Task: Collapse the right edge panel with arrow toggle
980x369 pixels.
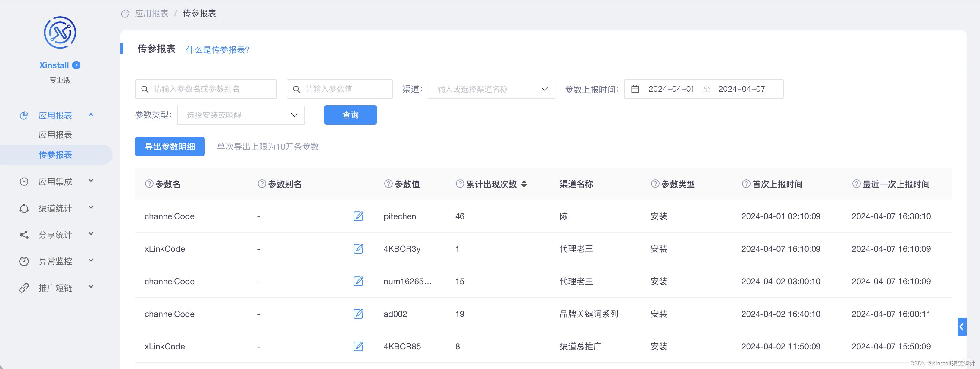Action: coord(963,326)
